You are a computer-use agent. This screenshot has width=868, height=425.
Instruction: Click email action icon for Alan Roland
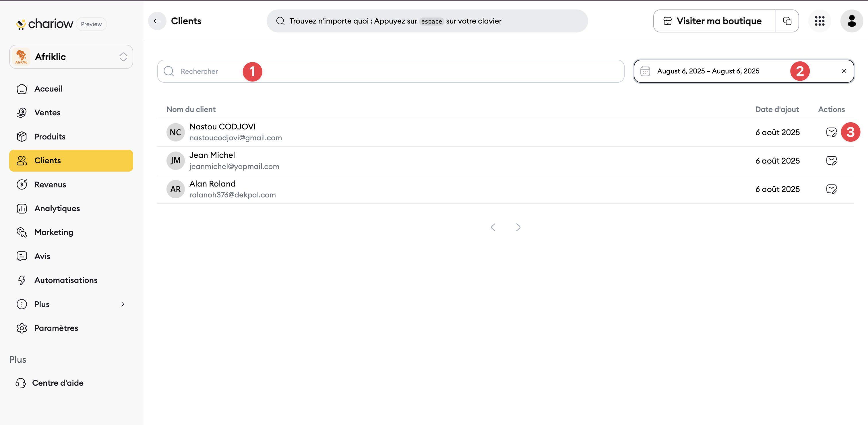(831, 189)
